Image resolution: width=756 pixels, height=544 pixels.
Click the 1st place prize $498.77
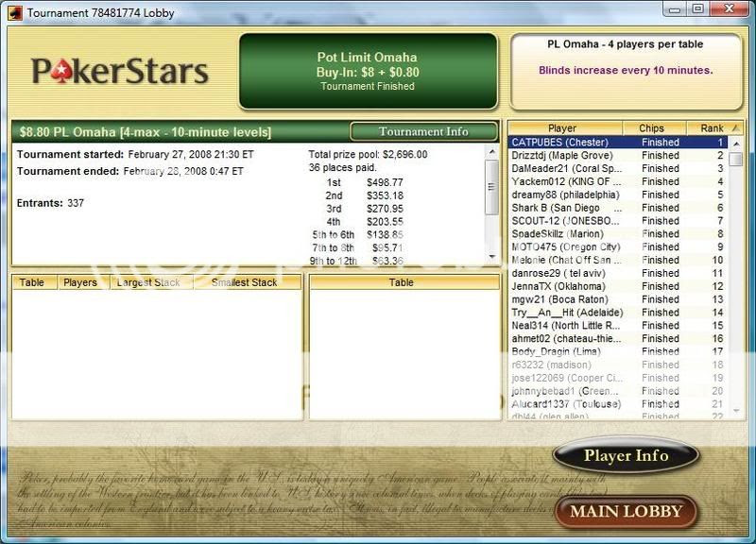coord(385,182)
